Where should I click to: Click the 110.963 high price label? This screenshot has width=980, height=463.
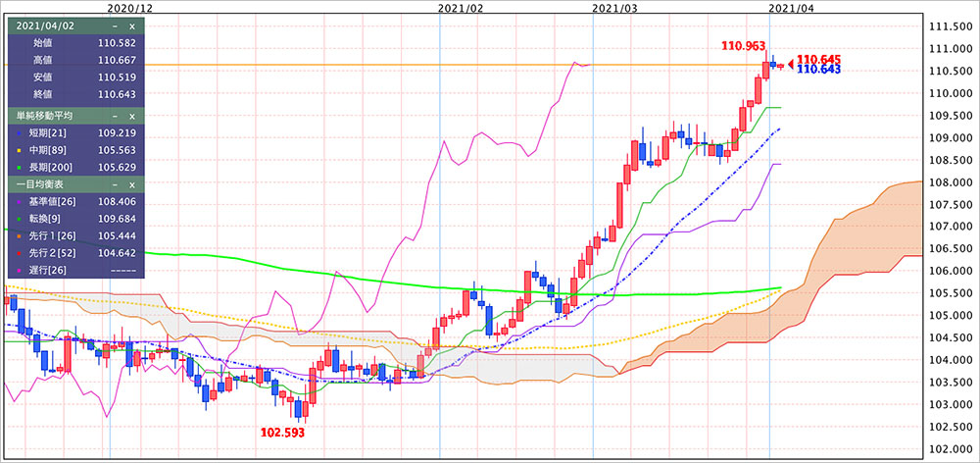pos(742,45)
